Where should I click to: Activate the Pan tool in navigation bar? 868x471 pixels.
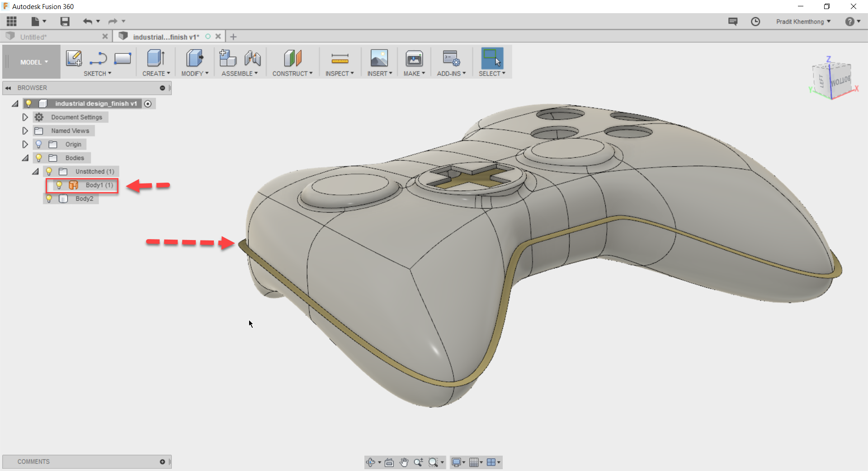tap(404, 462)
